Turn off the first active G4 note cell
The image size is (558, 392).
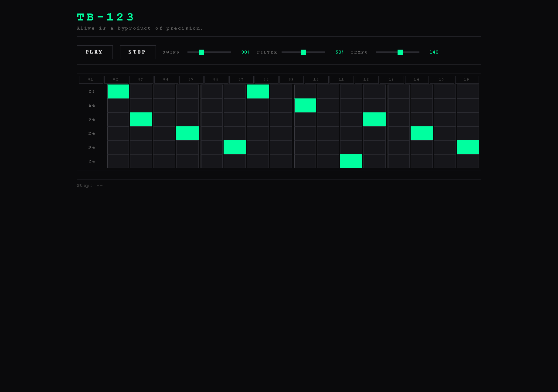(x=141, y=119)
